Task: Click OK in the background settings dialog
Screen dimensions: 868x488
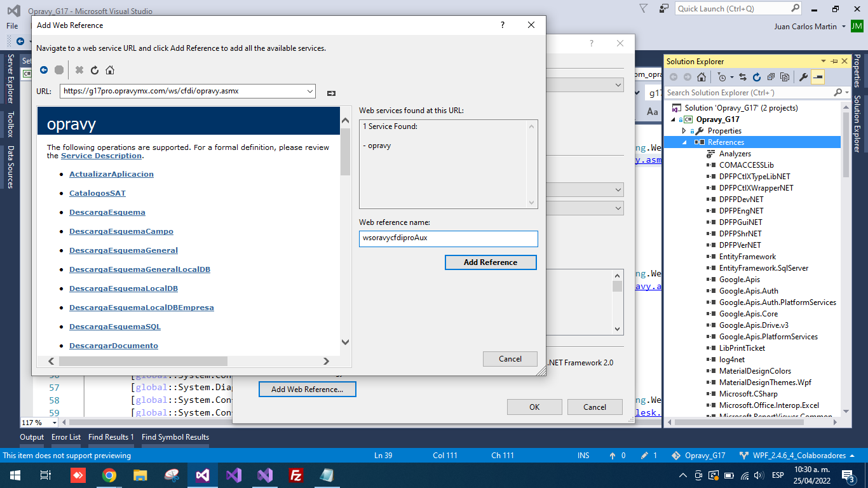Action: pos(534,407)
